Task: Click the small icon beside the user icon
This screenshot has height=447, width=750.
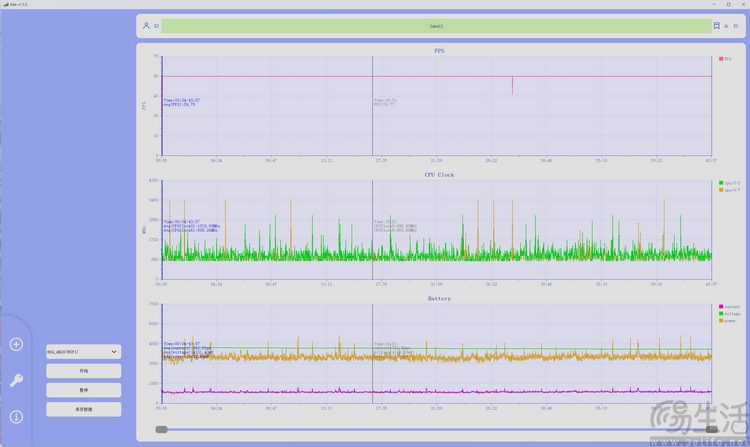Action: tap(156, 26)
